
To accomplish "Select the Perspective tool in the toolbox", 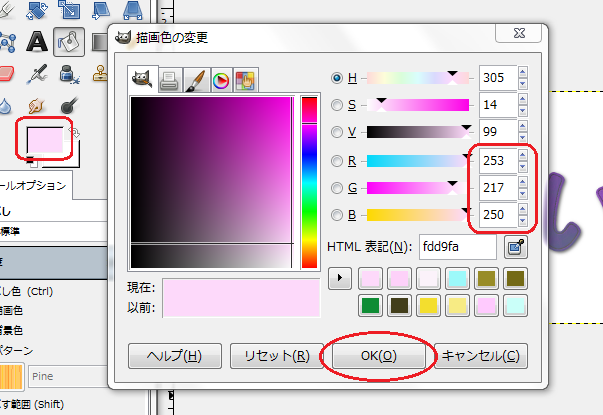I will click(133, 10).
